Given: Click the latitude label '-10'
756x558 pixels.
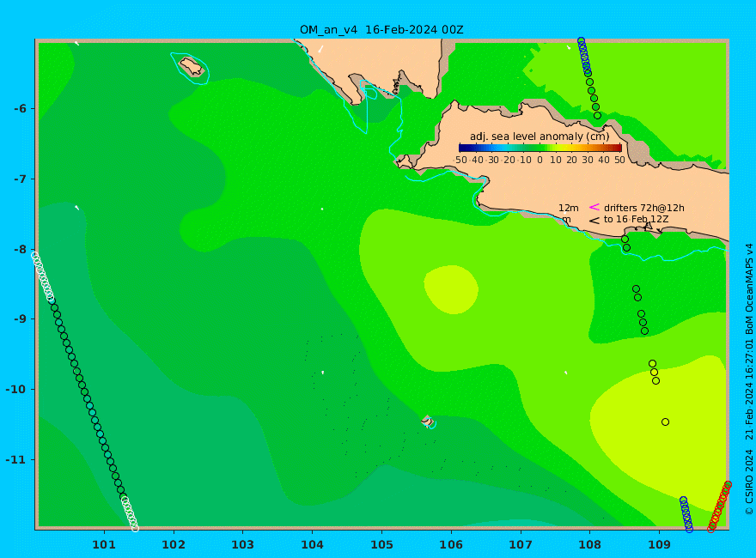Looking at the screenshot, I should tap(16, 389).
